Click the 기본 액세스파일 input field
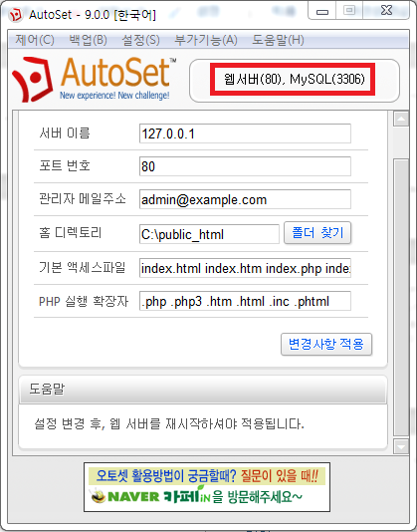 [245, 268]
